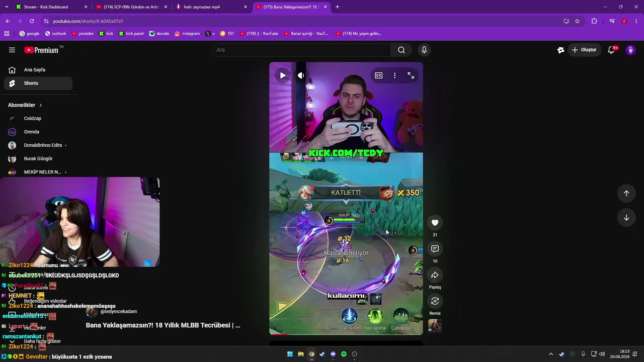Open the kick panel bookmark
This screenshot has height=362, width=644.
coord(131,34)
